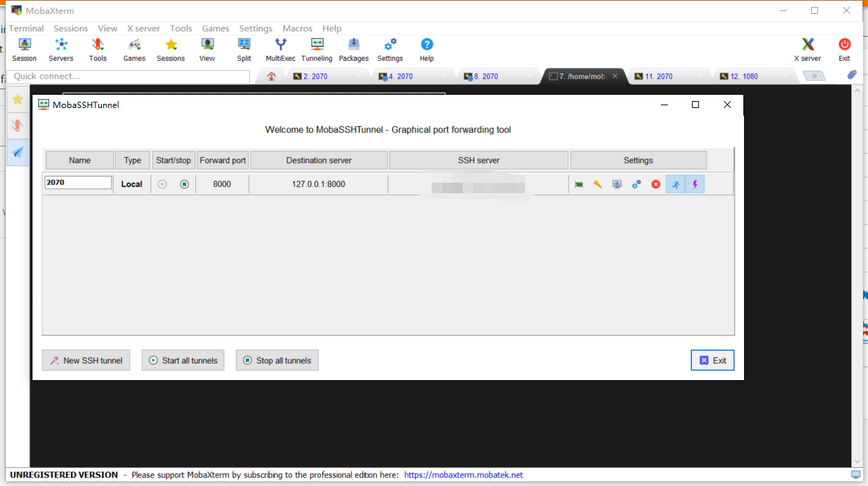Click the sidebar paper plane icon

[x=18, y=152]
